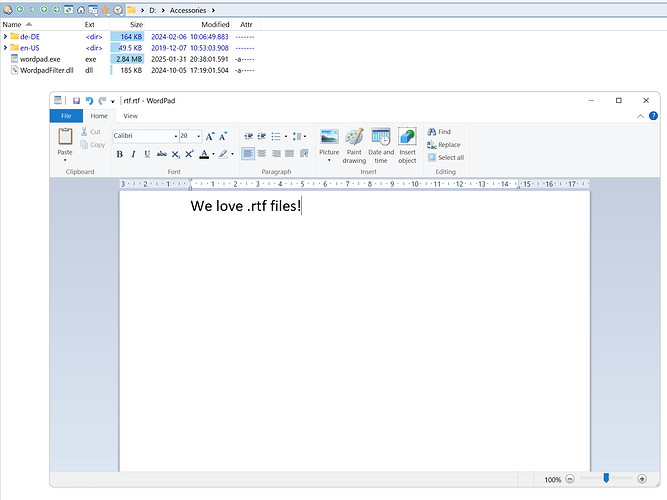Image resolution: width=667 pixels, height=500 pixels.
Task: Apply the text highlight color
Action: point(223,154)
